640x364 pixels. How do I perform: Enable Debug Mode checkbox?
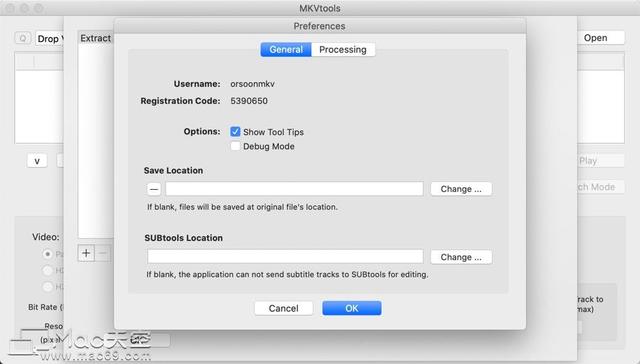235,146
